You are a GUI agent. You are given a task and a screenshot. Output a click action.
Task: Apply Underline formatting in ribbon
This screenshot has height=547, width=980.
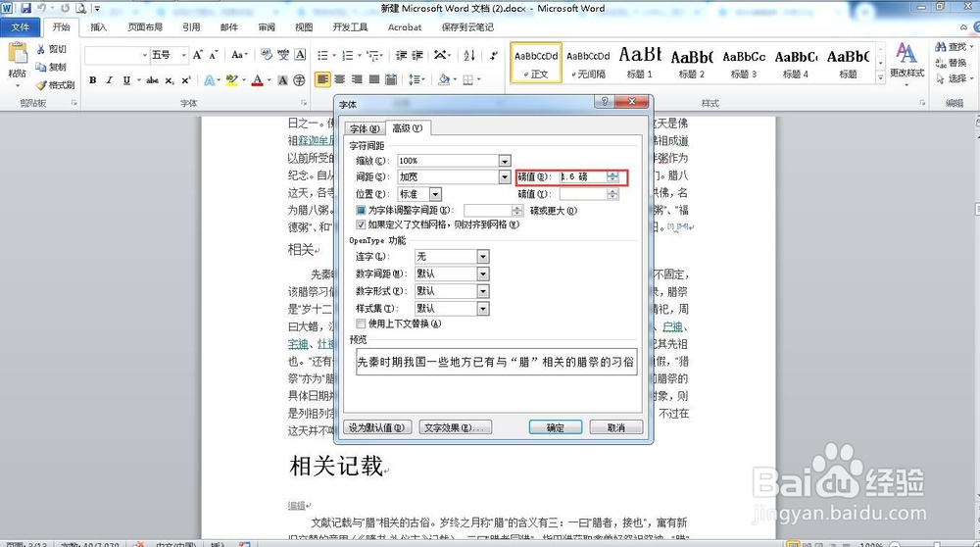click(126, 80)
